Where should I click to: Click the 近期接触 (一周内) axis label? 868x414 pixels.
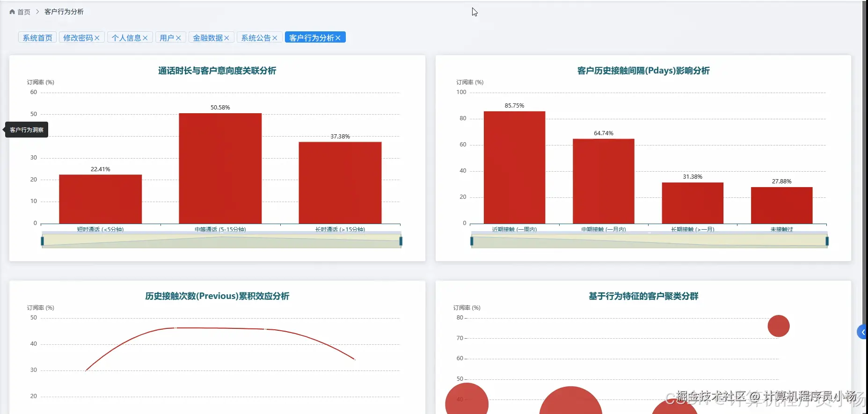pos(515,229)
